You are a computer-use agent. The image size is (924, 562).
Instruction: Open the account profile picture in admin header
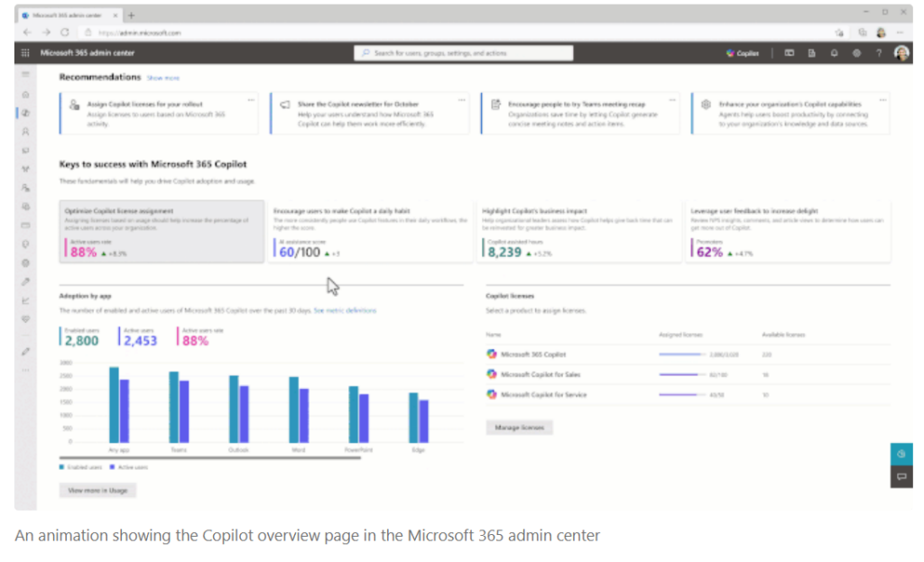click(x=901, y=53)
